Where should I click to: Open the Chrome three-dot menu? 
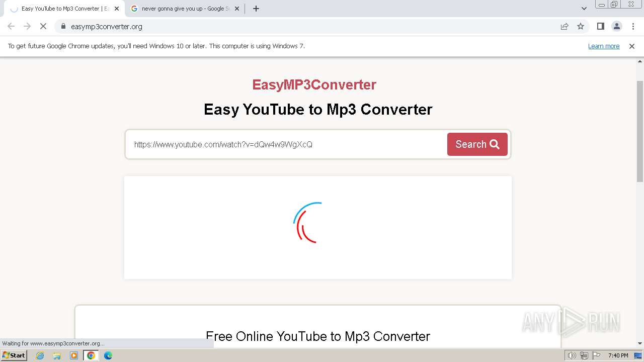click(x=633, y=26)
